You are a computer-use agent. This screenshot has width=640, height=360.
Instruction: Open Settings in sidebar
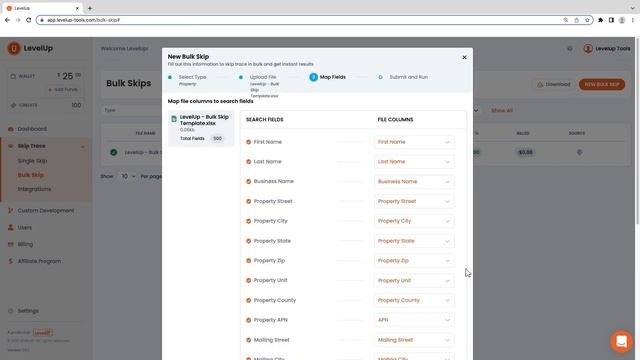[x=28, y=311]
